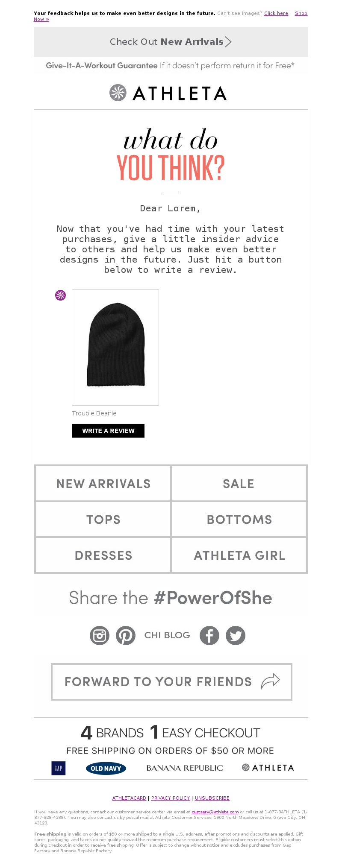Click the Athleta header logo
The width and height of the screenshot is (342, 868).
click(168, 93)
